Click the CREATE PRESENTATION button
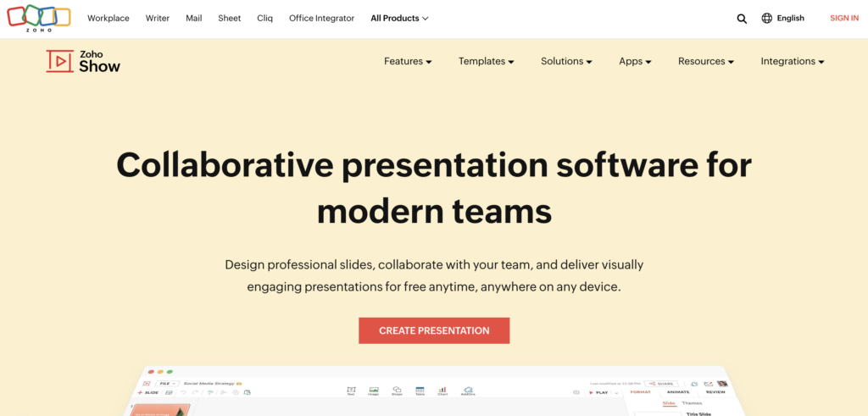Screen dimensions: 868x416 pyautogui.click(x=434, y=330)
